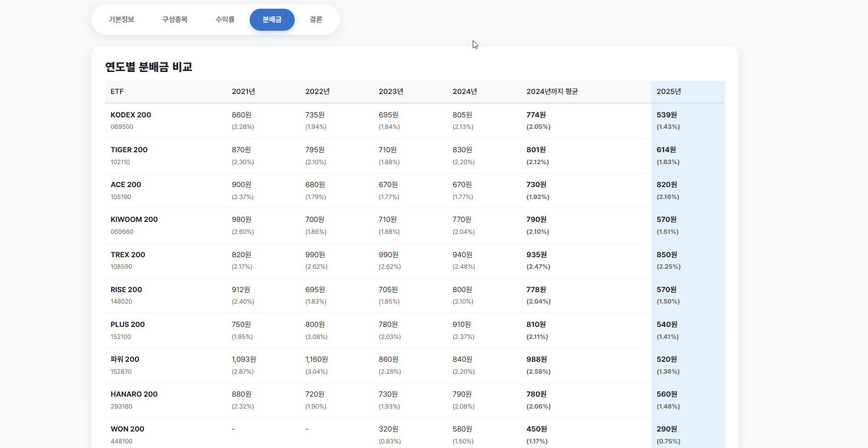The image size is (868, 448).
Task: Click RISE 200's average 778원
Action: (536, 290)
